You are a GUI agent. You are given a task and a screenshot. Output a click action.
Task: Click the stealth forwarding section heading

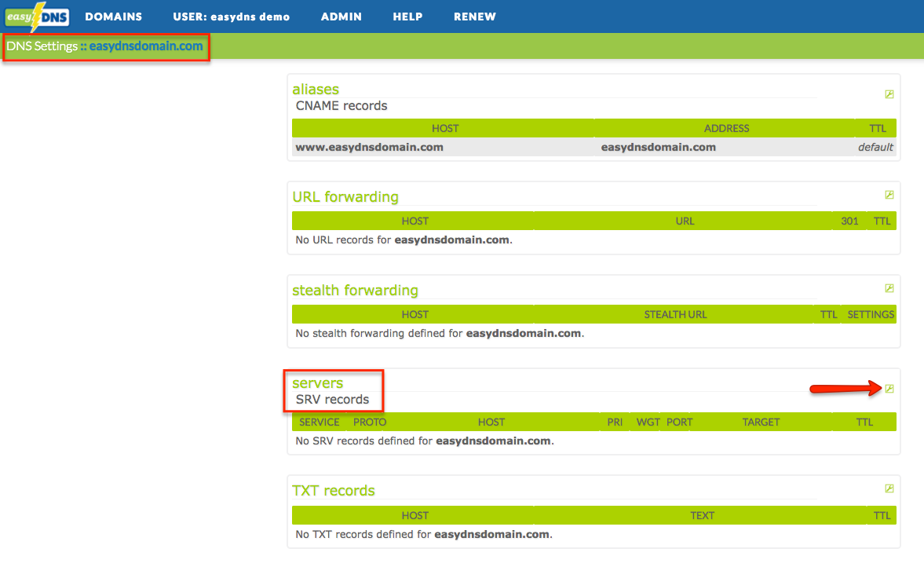[356, 290]
